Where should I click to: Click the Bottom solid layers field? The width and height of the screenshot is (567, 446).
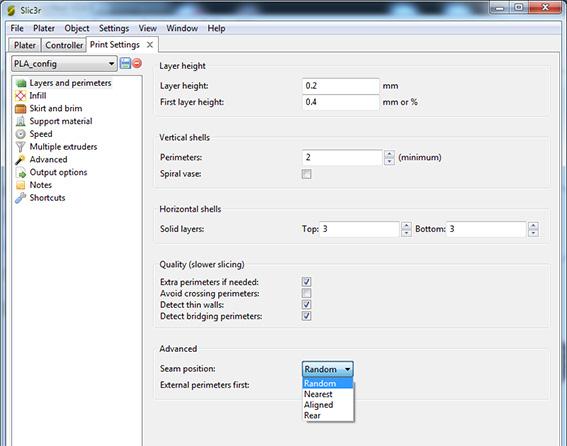(486, 229)
